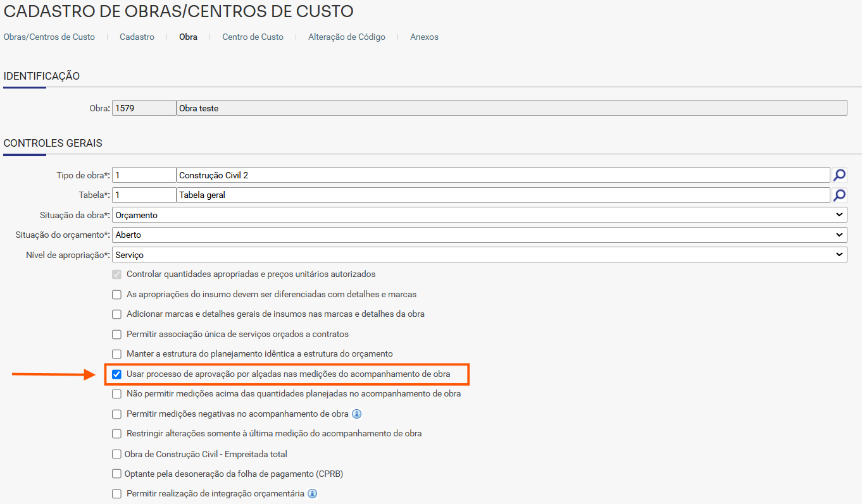Uncheck 'Usar processo de aprovação por alçadas'
Screen dimensions: 862x504
(x=116, y=374)
